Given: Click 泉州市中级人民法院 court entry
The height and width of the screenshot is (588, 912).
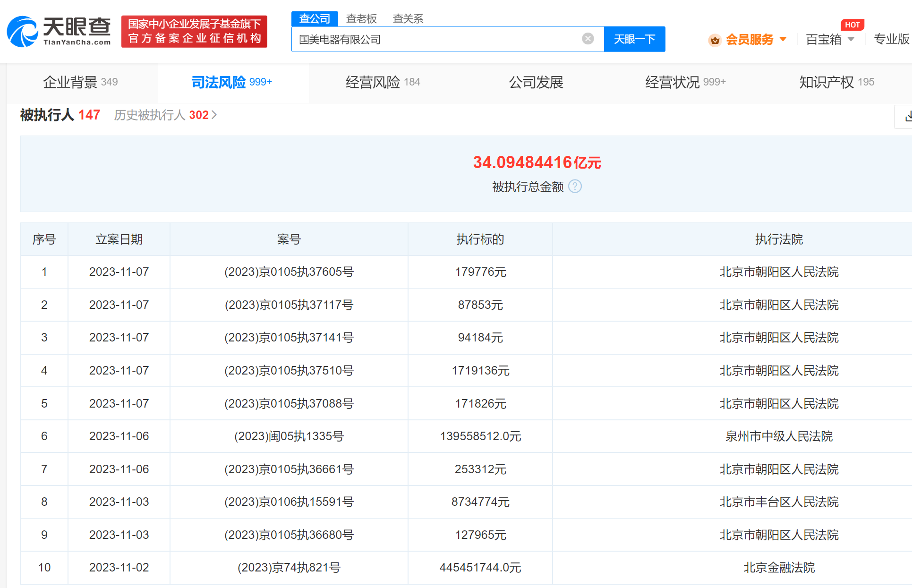Looking at the screenshot, I should 778,436.
